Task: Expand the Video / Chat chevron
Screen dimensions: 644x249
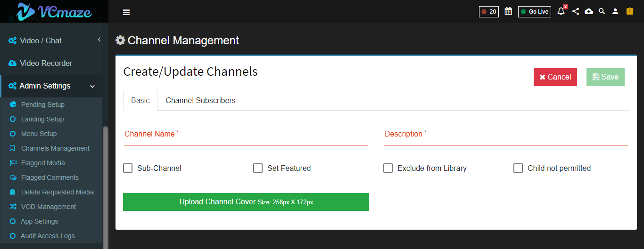Action: [99, 40]
